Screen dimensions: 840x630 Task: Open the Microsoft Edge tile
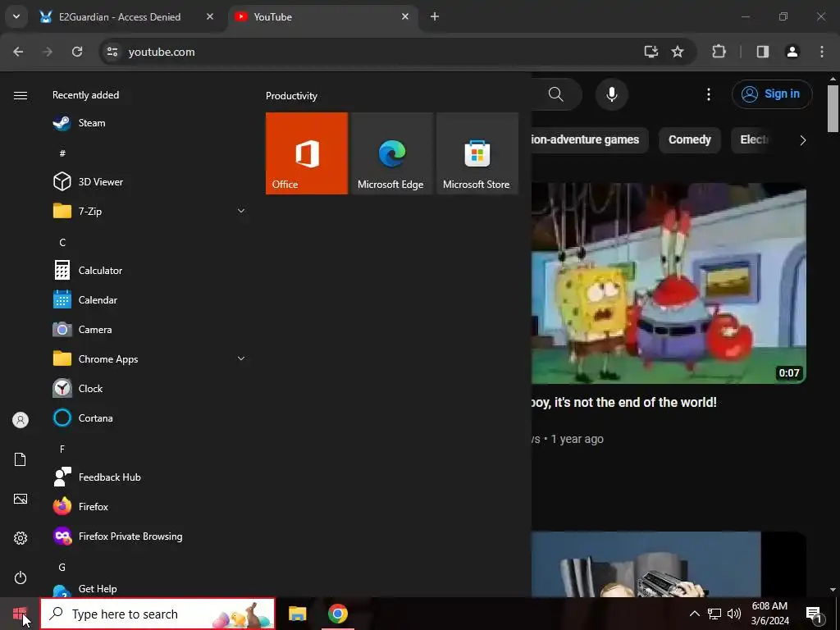click(x=391, y=153)
